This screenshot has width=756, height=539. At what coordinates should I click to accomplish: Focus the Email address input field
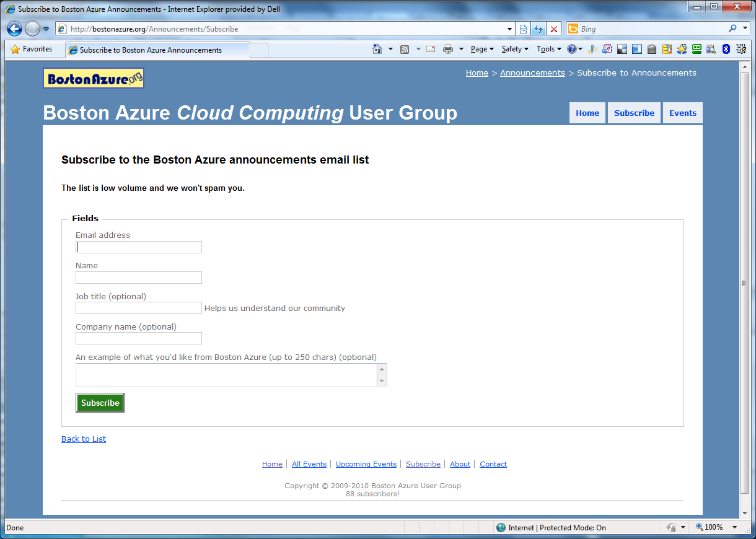(139, 247)
